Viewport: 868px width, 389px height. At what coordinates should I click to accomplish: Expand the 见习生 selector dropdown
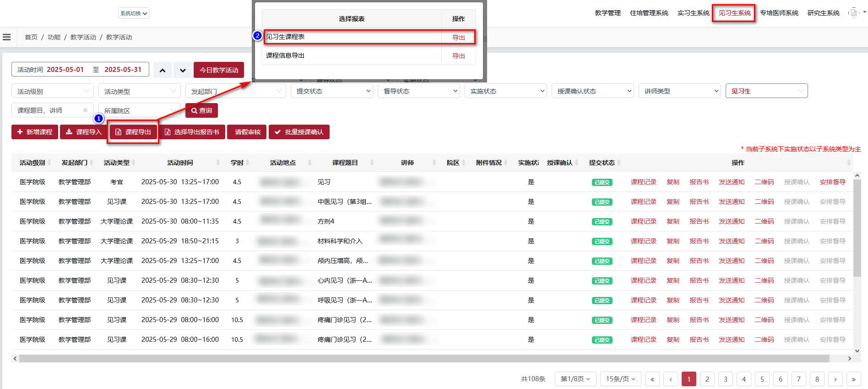[x=767, y=91]
